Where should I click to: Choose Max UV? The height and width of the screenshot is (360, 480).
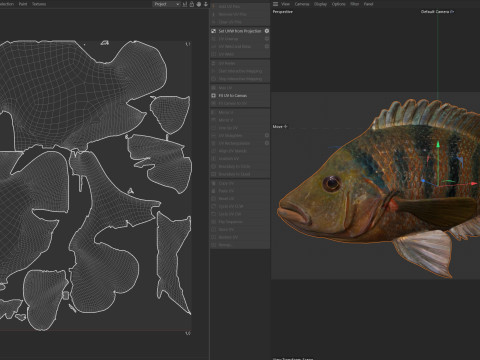pyautogui.click(x=240, y=88)
